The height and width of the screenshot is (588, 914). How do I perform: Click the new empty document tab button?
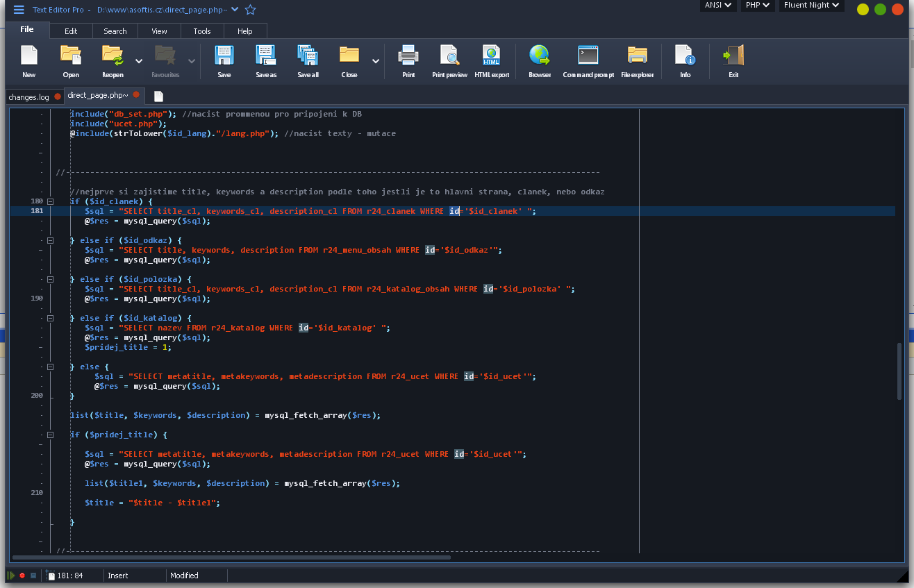click(158, 96)
